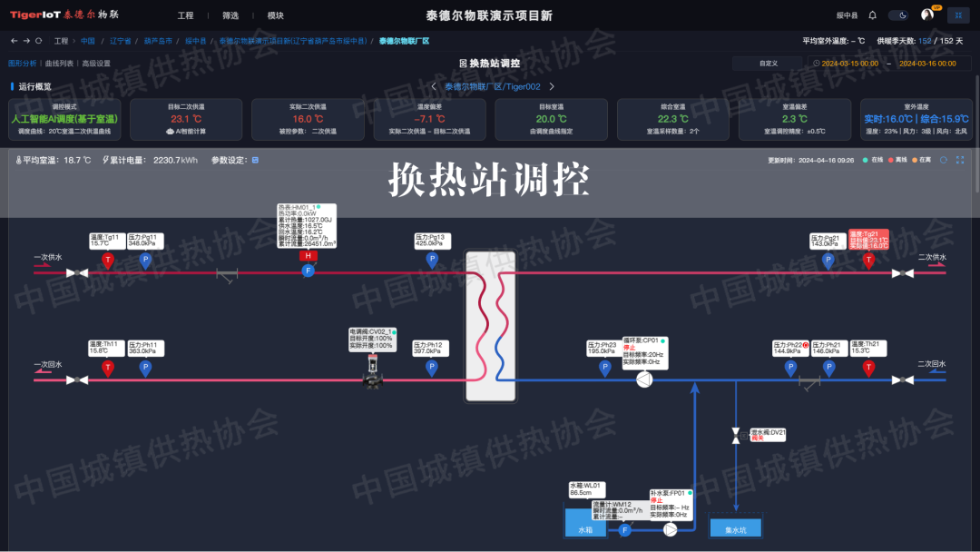980x552 pixels.
Task: Go to previous station with left chevron
Action: (x=434, y=86)
